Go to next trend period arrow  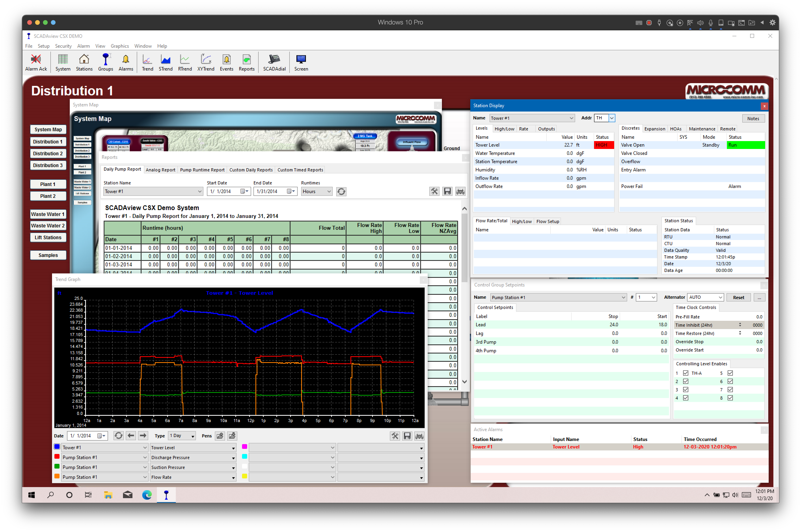[143, 436]
